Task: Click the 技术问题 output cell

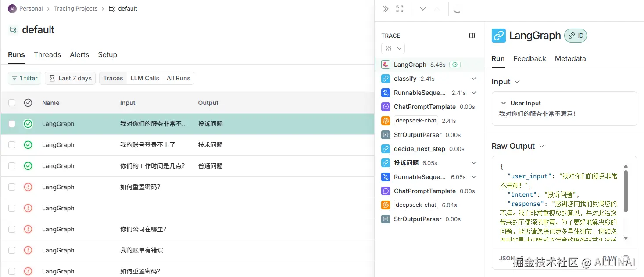Action: tap(211, 145)
